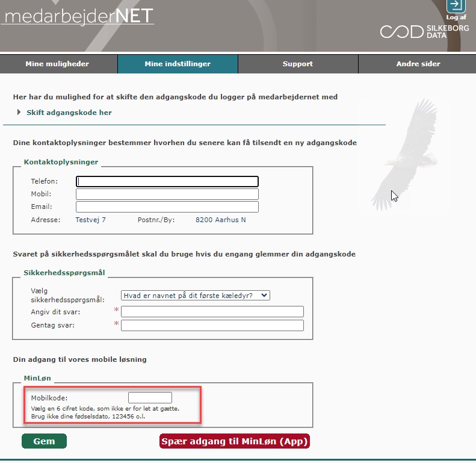
Task: Focus the Gentag svar field
Action: pyautogui.click(x=212, y=326)
